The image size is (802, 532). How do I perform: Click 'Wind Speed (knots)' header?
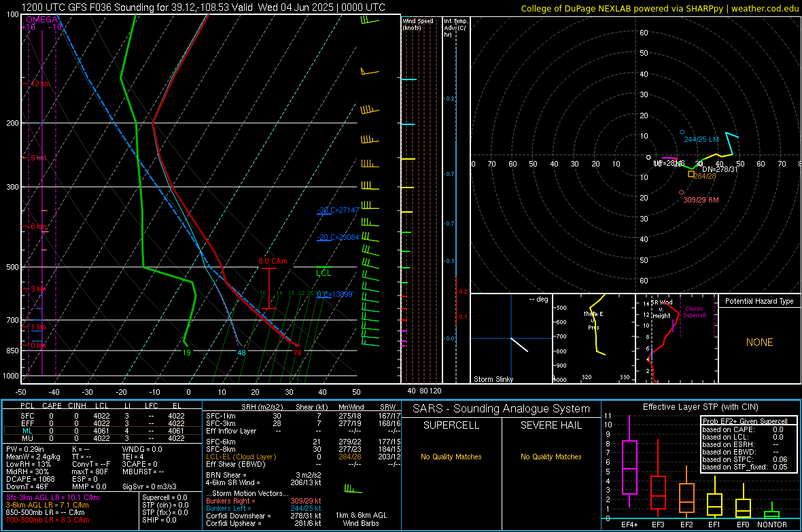(x=418, y=24)
